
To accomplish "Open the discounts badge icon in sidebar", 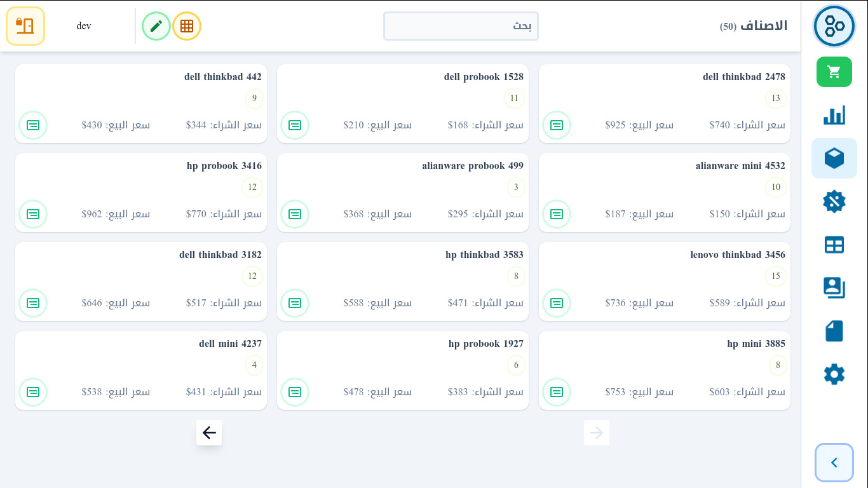I will click(x=834, y=201).
